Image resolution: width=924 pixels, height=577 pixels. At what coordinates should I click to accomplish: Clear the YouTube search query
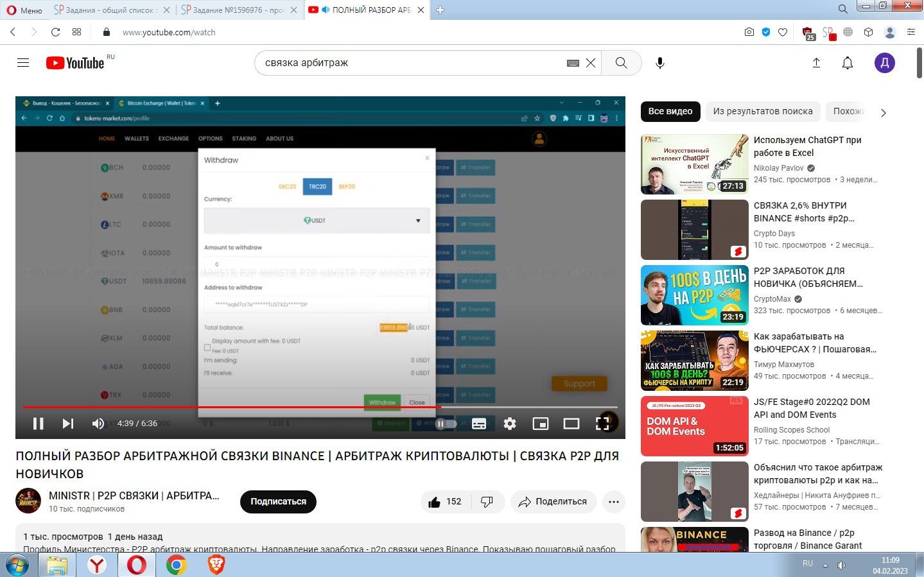click(x=591, y=63)
